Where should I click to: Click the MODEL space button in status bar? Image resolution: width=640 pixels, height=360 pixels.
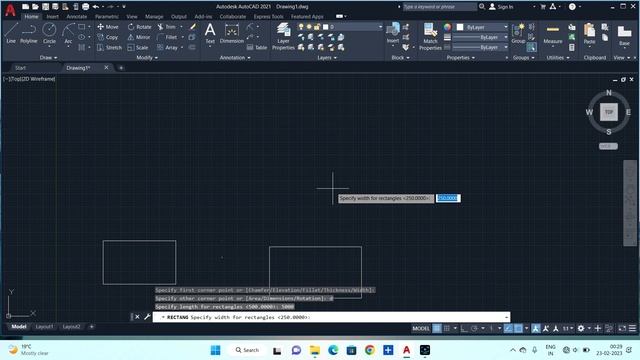click(421, 329)
